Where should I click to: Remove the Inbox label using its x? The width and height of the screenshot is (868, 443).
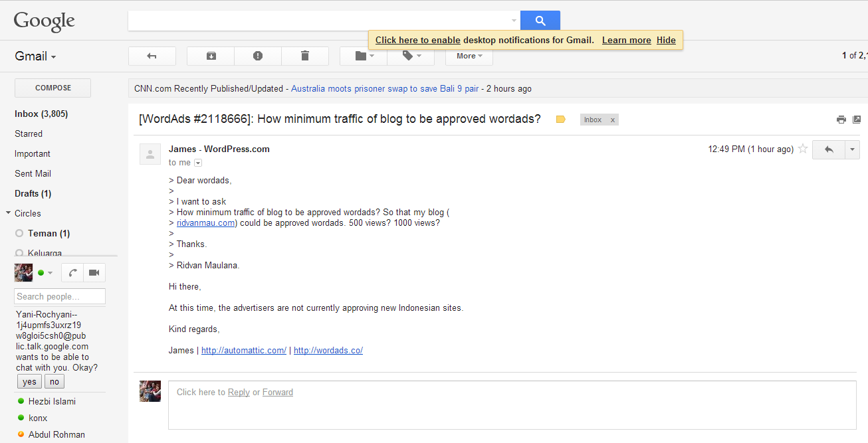613,120
